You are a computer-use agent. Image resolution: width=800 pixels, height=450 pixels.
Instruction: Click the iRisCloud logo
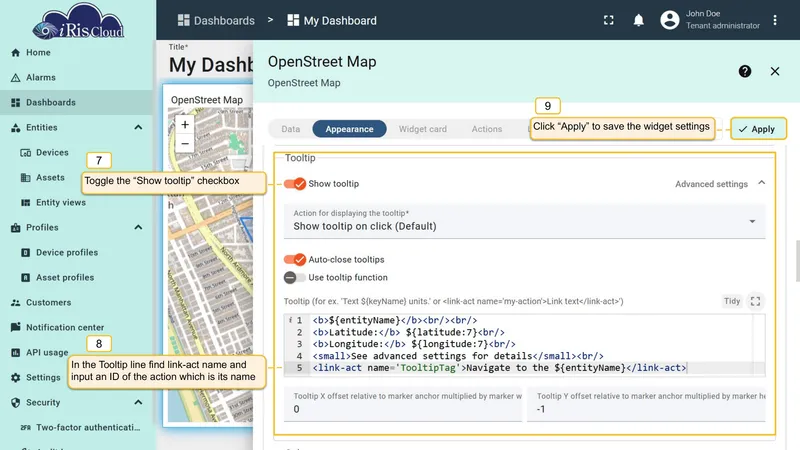(x=78, y=23)
